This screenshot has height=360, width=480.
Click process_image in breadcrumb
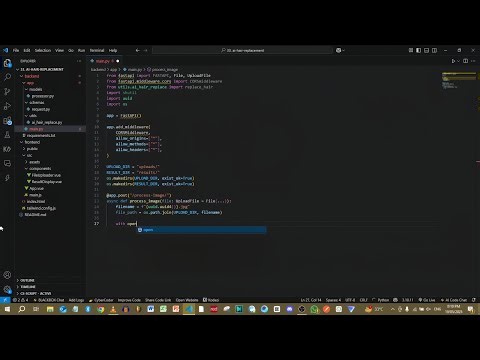click(165, 70)
